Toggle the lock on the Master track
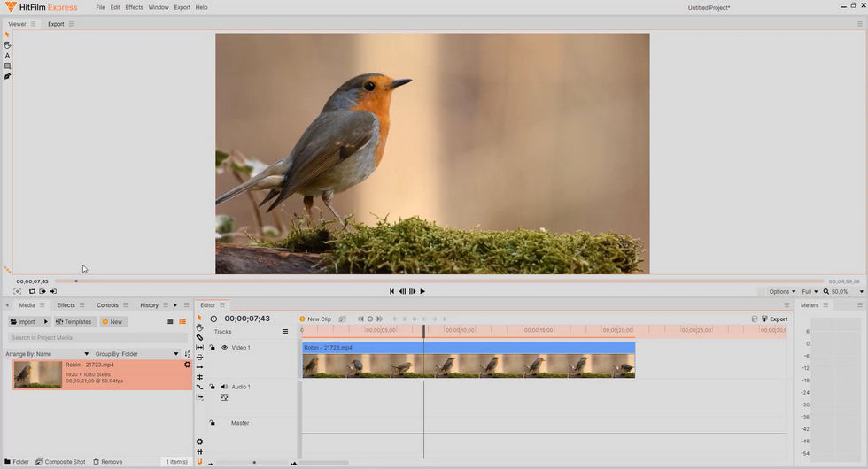The image size is (868, 469). coord(213,423)
